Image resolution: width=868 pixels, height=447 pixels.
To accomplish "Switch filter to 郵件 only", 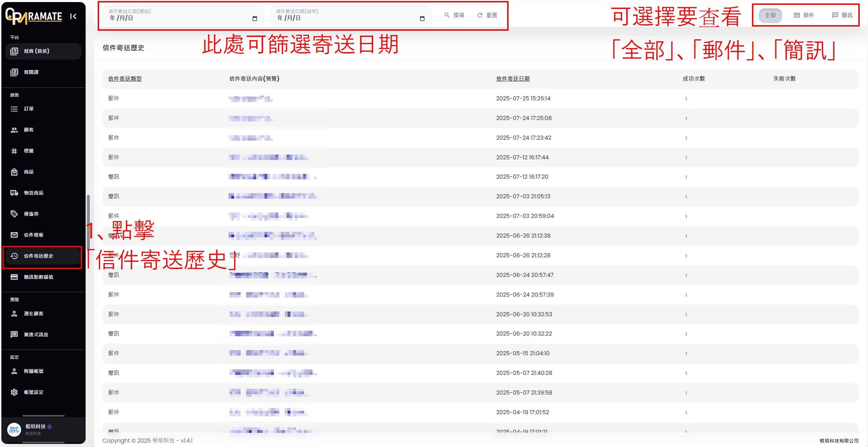I will point(804,16).
